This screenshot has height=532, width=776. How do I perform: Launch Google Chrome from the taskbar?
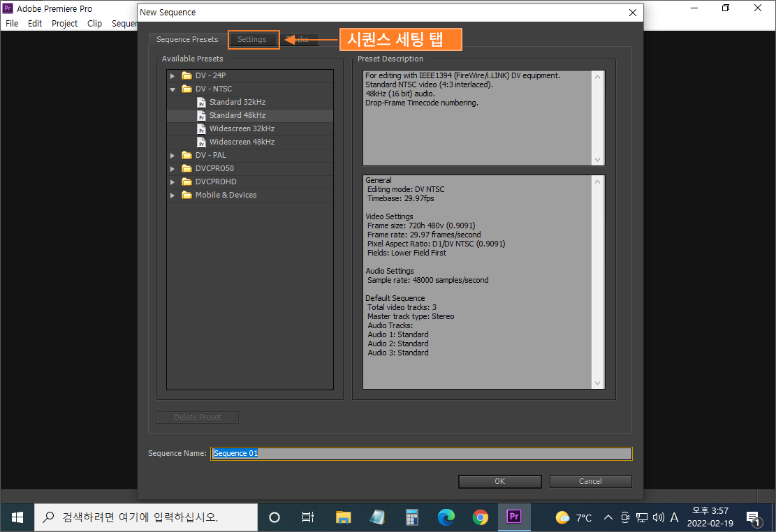point(480,517)
